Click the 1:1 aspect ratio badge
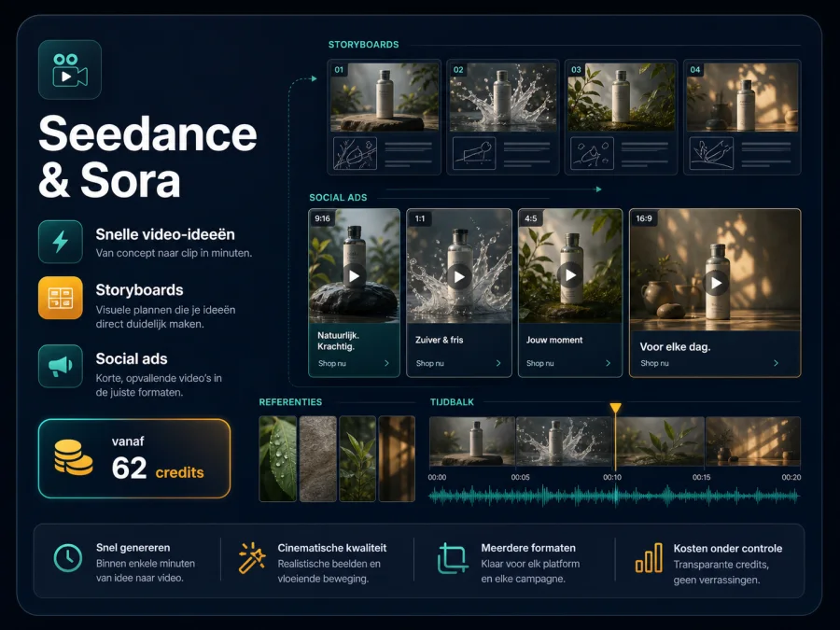Viewport: 840px width, 630px height. coord(420,218)
